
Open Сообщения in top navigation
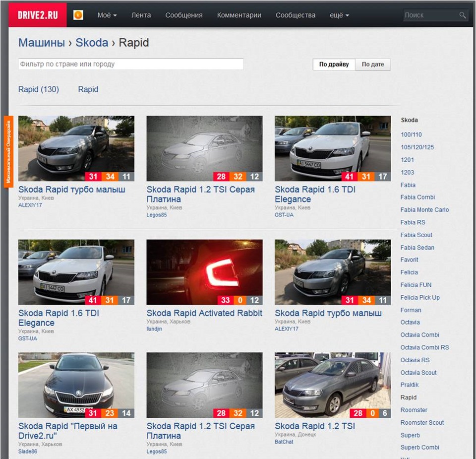(183, 15)
